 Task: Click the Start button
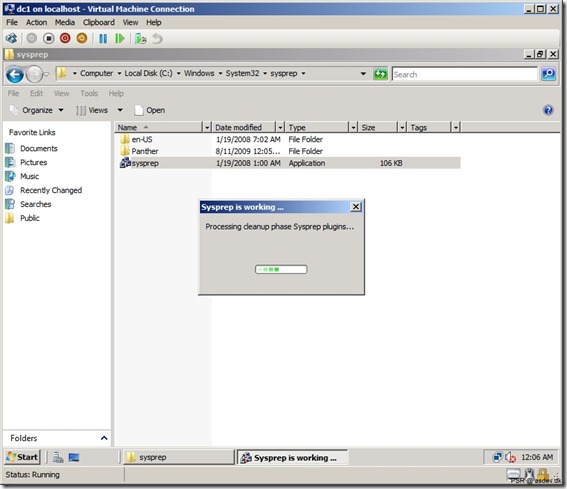[22, 457]
